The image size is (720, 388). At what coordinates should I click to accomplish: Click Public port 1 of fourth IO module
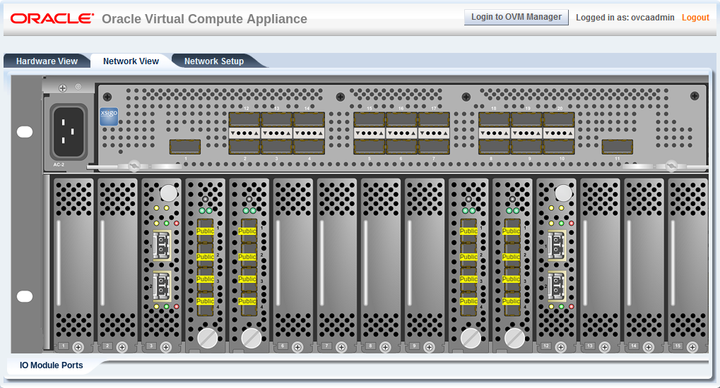205,231
